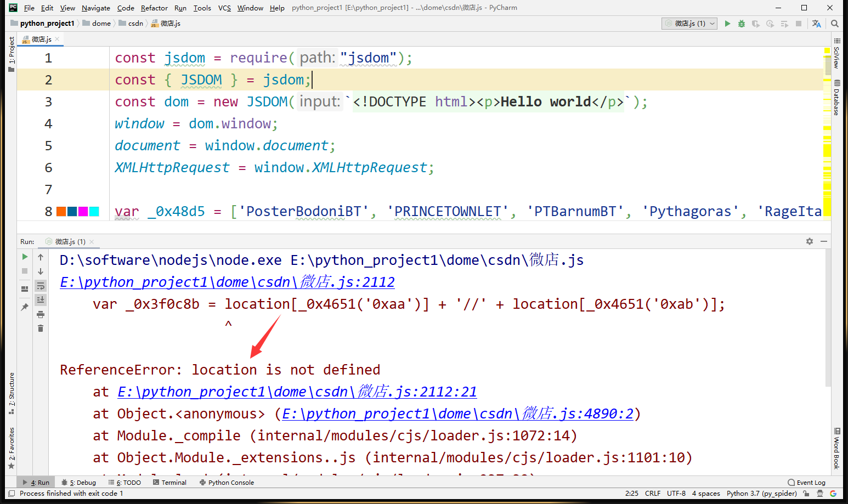This screenshot has width=848, height=504.
Task: Close the 微店.js editor tab
Action: click(58, 39)
